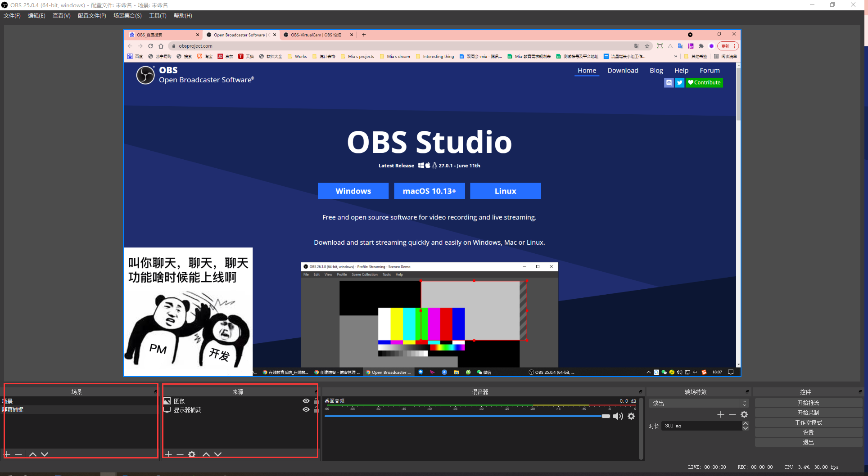Add a transition with the plus icon
The height and width of the screenshot is (476, 868).
tap(721, 414)
